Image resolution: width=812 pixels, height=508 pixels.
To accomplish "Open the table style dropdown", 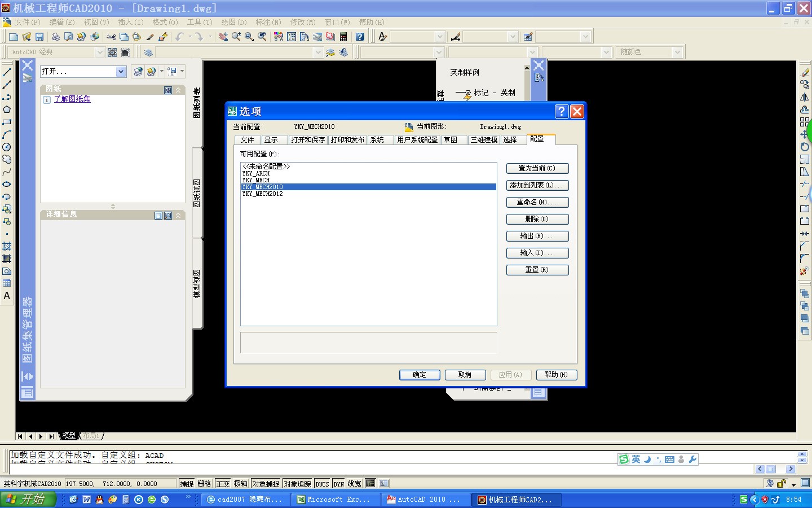I will point(585,37).
